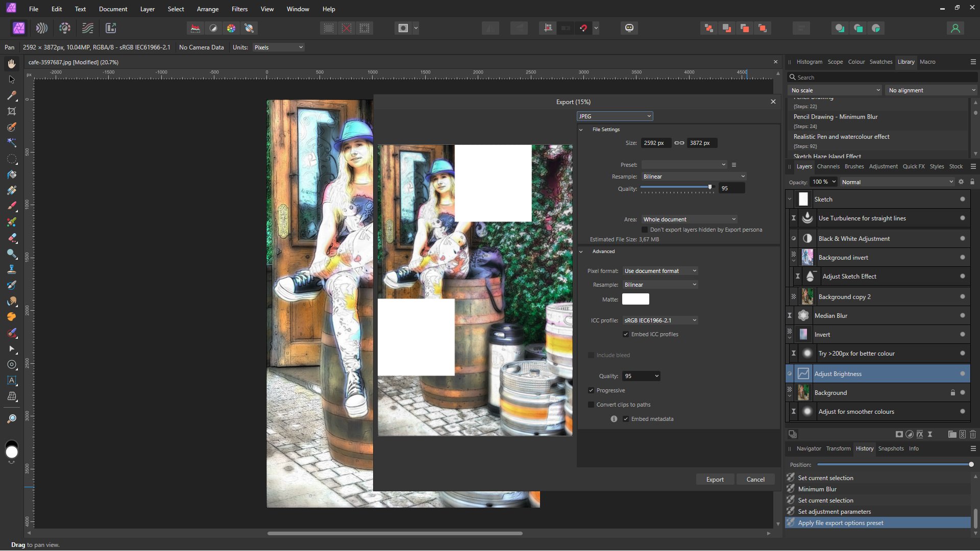The height and width of the screenshot is (551, 980).
Task: Open layer cog settings beside blend mode
Action: point(961,182)
